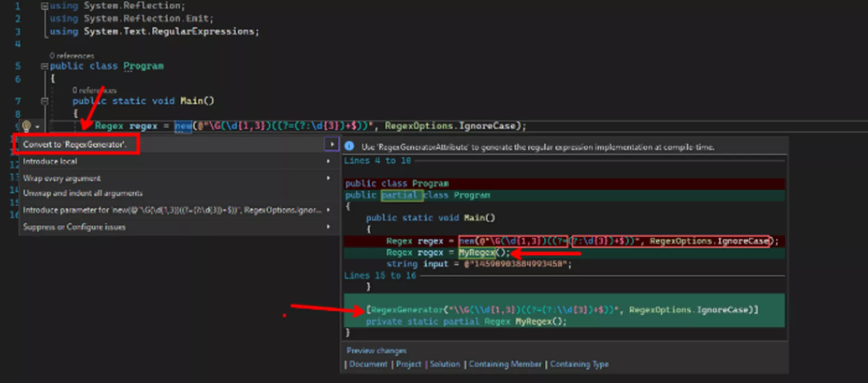Expand the Convert to RegexGenerator submenu arrow
Viewport: 868px width, 383px height.
[x=332, y=144]
